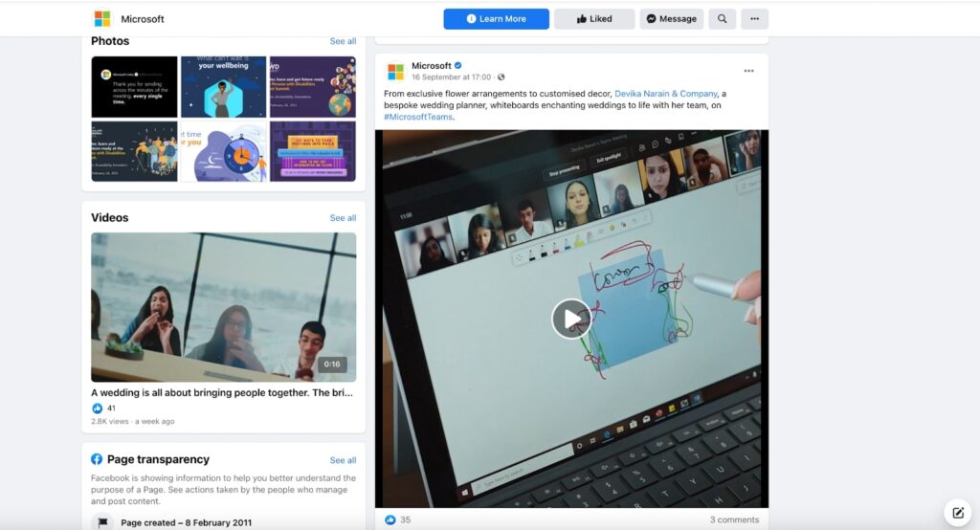This screenshot has width=980, height=530.
Task: Open the black 'every single time' photo thumbnail
Action: coord(134,87)
